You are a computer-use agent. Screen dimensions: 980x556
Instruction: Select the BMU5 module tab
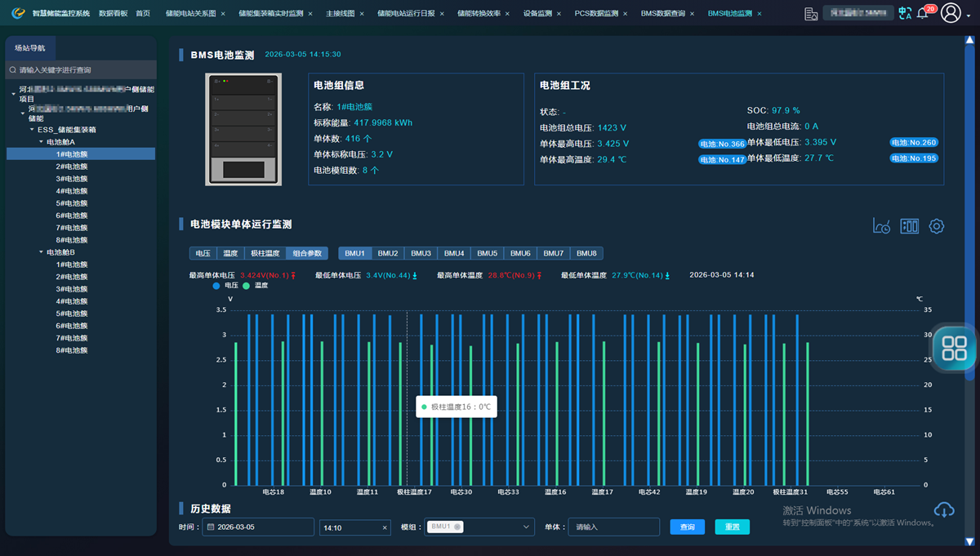tap(487, 253)
